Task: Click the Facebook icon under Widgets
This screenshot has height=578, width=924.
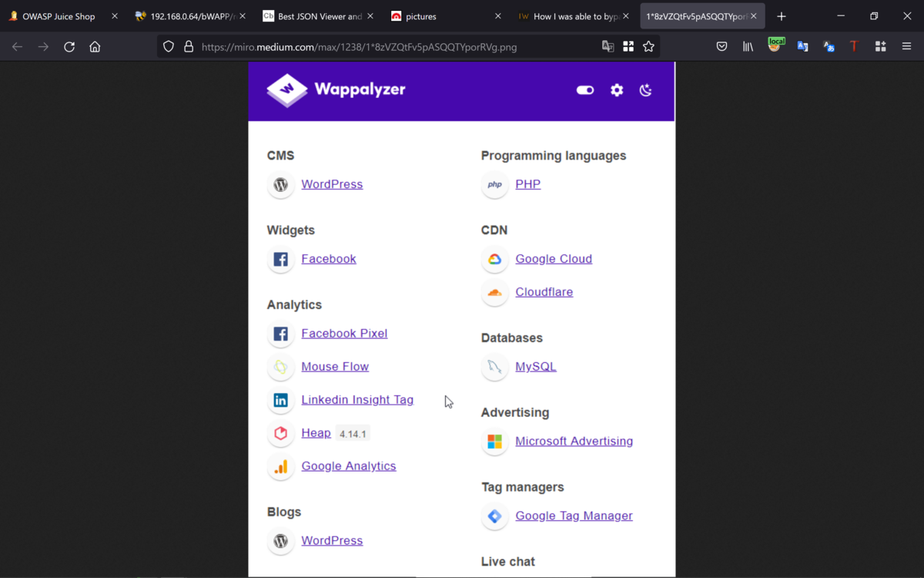Action: (281, 260)
